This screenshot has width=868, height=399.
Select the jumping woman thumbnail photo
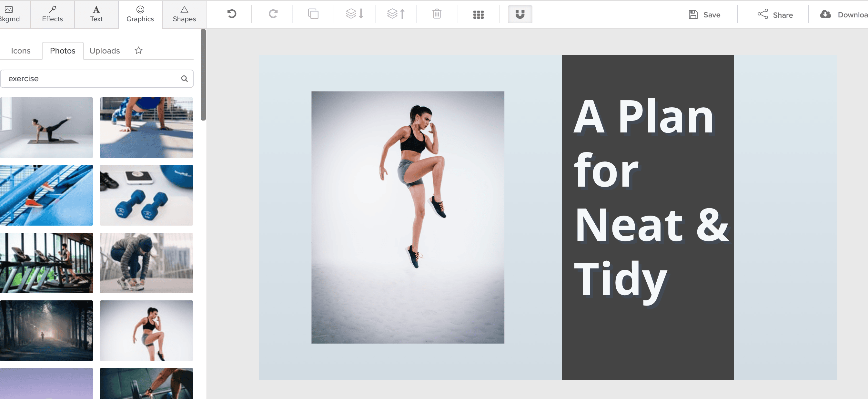[146, 330]
